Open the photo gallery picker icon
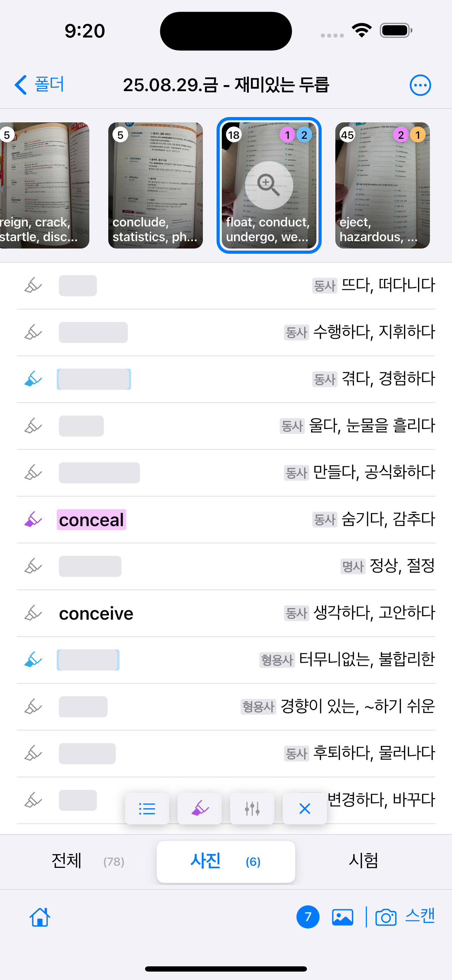This screenshot has height=980, width=452. [342, 917]
